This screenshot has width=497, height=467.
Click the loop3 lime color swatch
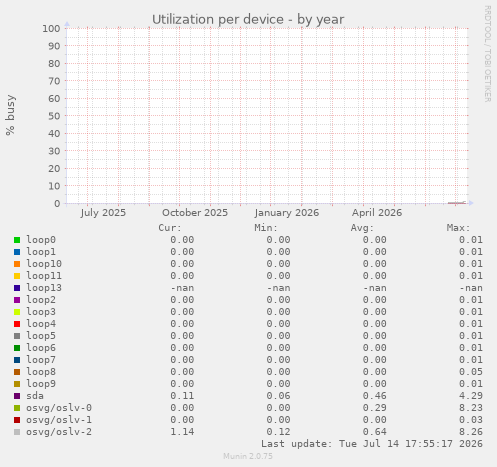point(17,312)
